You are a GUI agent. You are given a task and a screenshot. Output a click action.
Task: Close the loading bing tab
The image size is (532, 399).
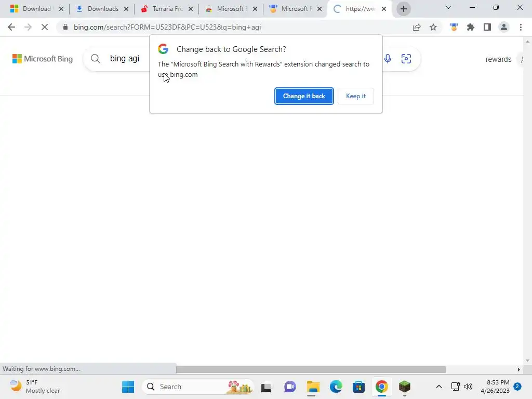(384, 9)
